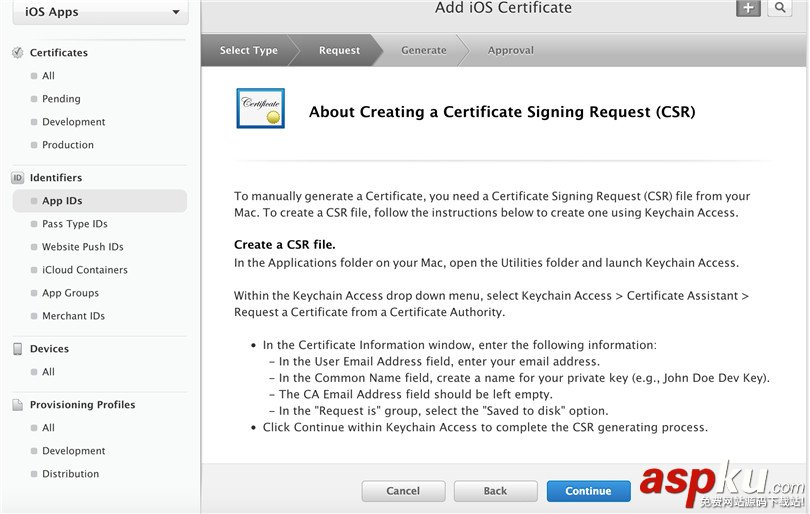
Task: Open Pending certificates in sidebar
Action: pyautogui.click(x=61, y=99)
